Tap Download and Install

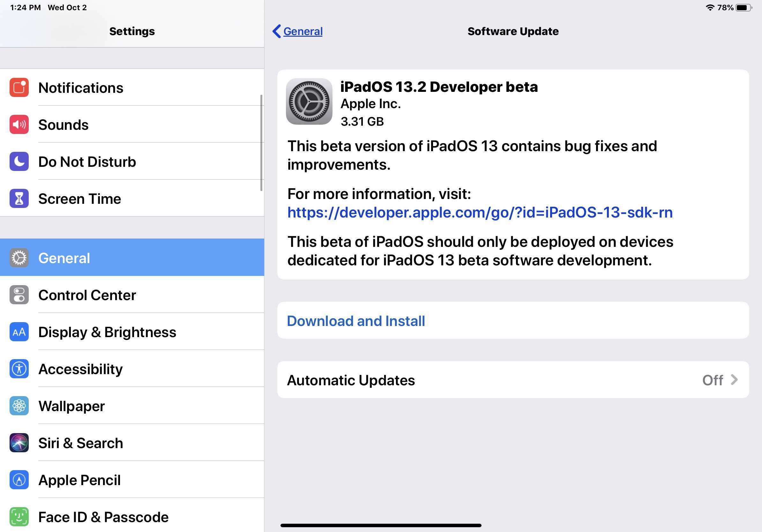[x=513, y=321]
